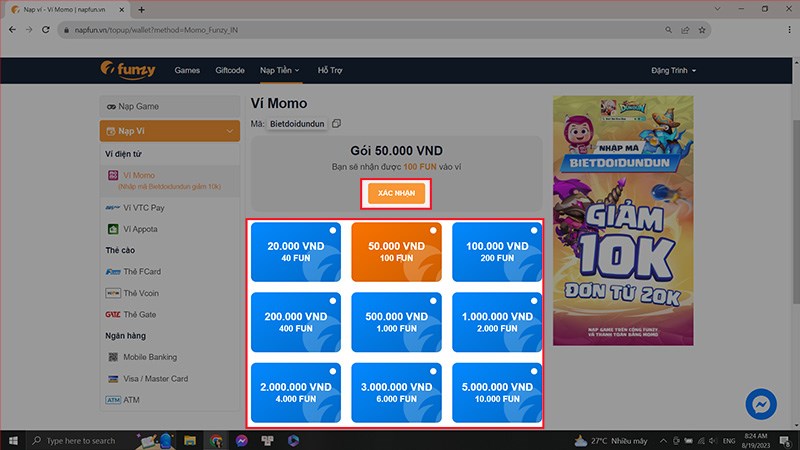Switch to Nạp Game section

(x=170, y=106)
